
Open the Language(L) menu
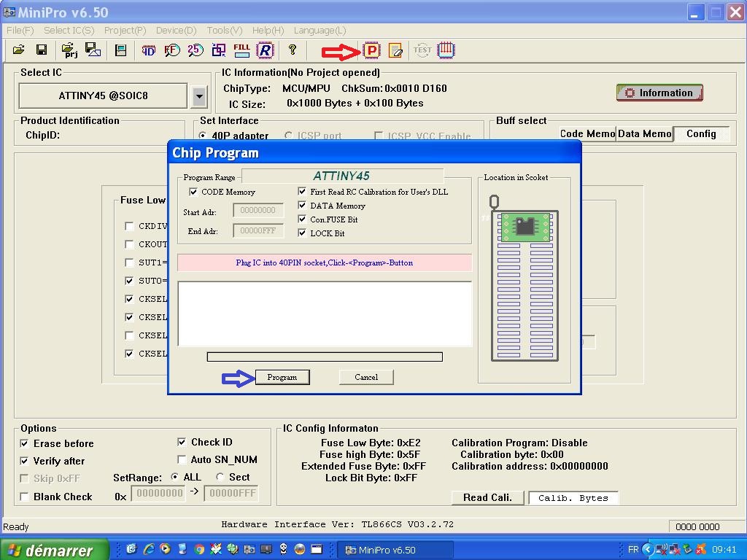point(320,31)
